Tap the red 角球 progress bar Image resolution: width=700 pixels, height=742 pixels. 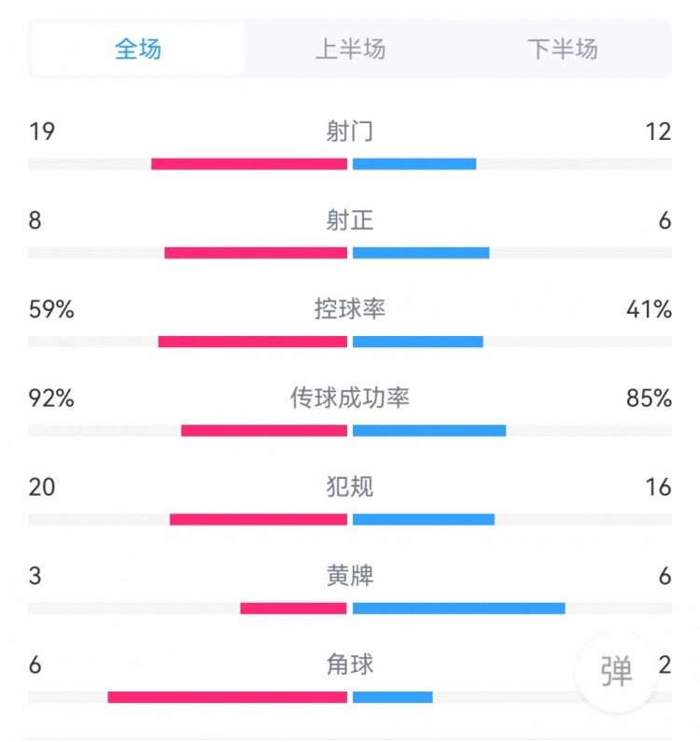227,697
